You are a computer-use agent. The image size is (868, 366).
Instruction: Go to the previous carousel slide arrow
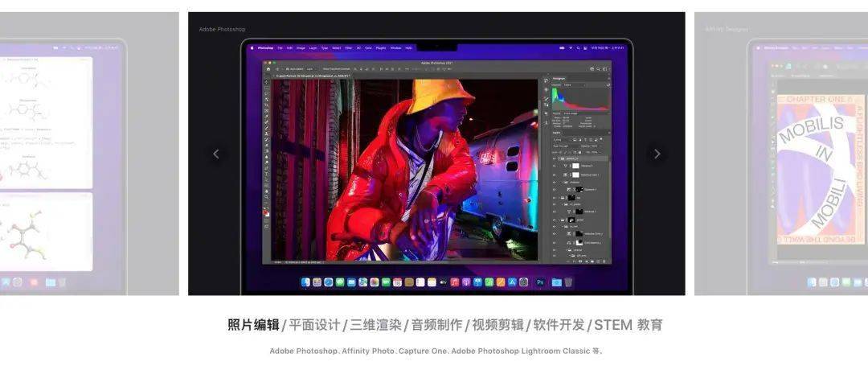click(x=216, y=154)
